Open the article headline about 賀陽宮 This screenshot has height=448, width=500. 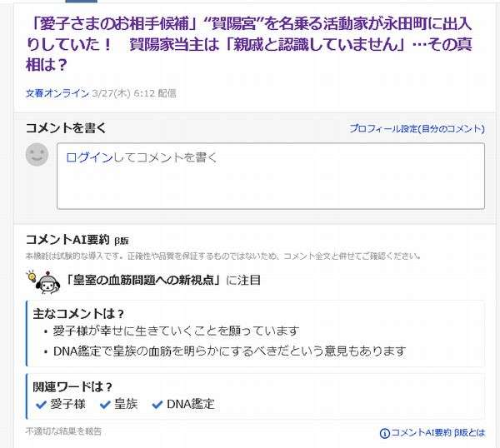(249, 44)
